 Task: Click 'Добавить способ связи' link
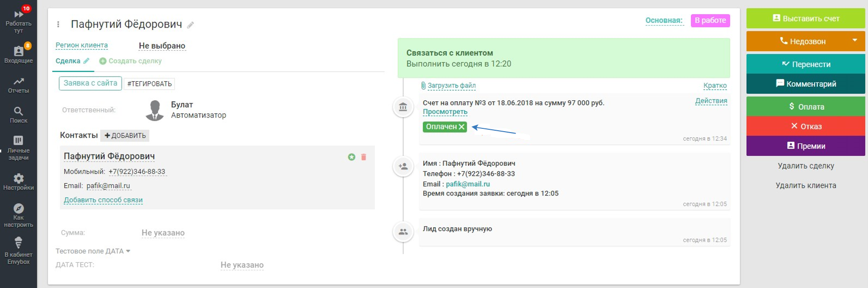[103, 200]
